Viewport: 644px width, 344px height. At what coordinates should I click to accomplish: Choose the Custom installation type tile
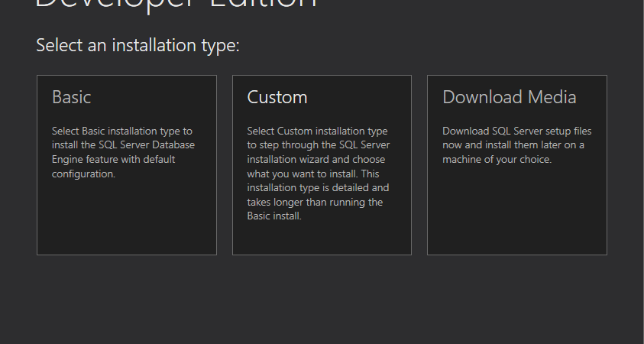(x=322, y=164)
